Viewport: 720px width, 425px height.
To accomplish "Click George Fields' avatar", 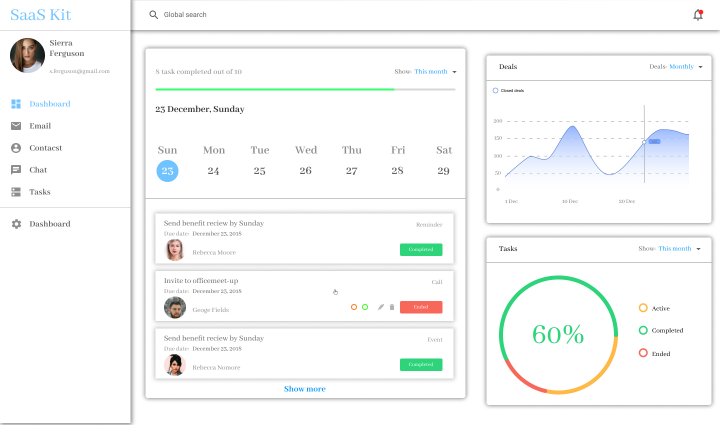I will pos(175,308).
